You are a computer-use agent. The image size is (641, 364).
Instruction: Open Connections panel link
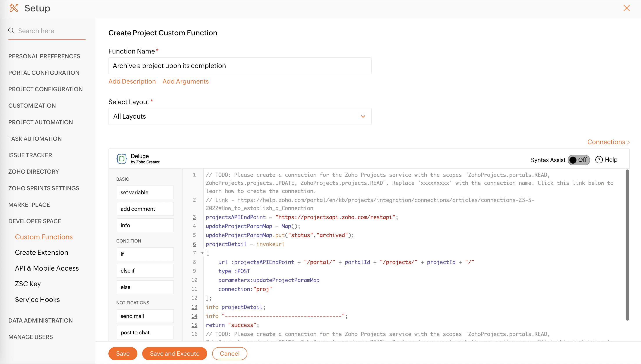[609, 142]
